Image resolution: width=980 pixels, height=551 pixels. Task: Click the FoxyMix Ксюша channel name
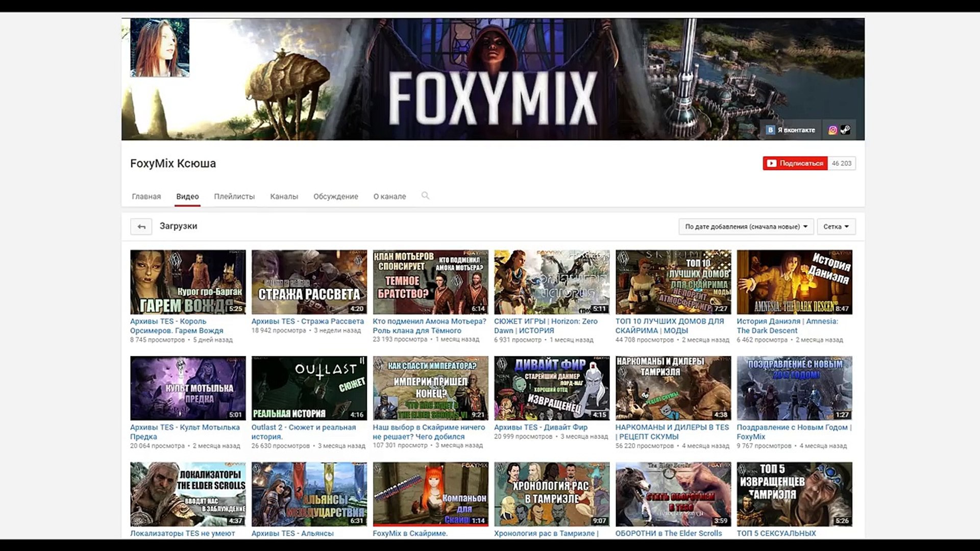pyautogui.click(x=173, y=163)
